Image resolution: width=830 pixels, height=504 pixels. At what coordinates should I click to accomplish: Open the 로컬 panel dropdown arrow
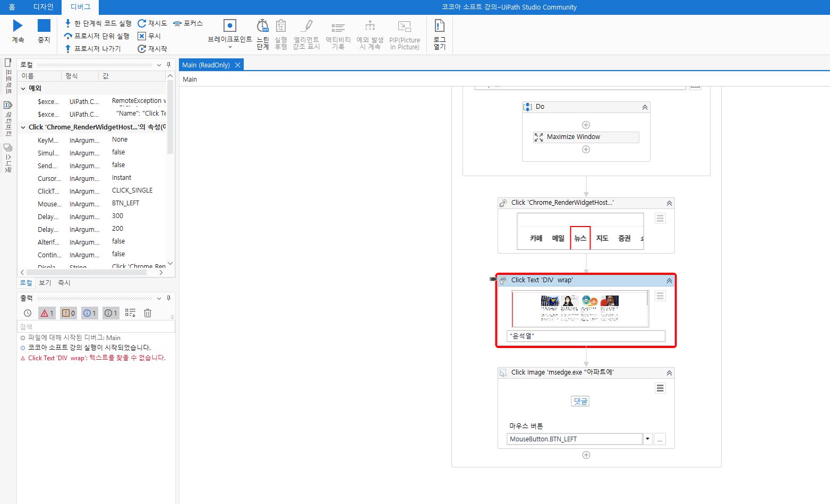pyautogui.click(x=159, y=65)
